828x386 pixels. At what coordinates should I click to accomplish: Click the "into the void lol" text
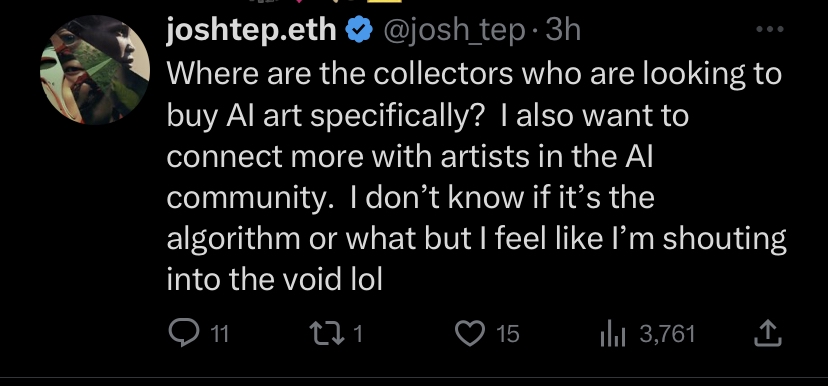275,279
